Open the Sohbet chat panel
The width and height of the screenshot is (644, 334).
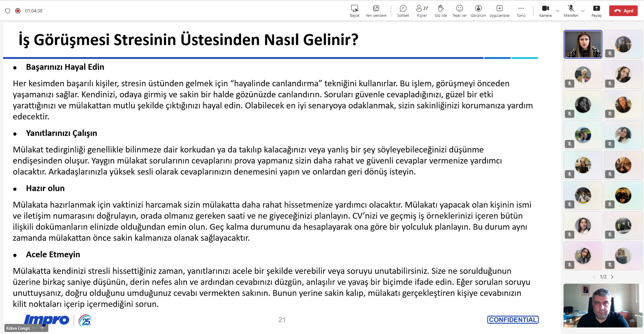click(x=403, y=11)
